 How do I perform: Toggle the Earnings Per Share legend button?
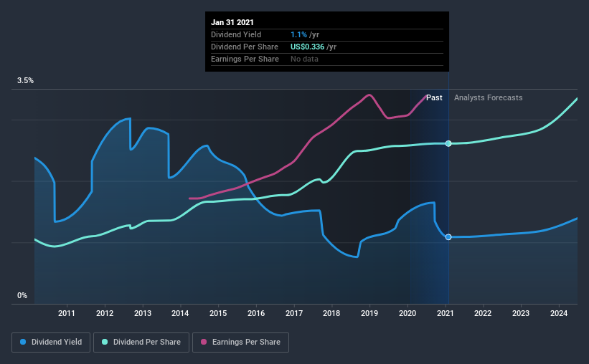pos(240,343)
